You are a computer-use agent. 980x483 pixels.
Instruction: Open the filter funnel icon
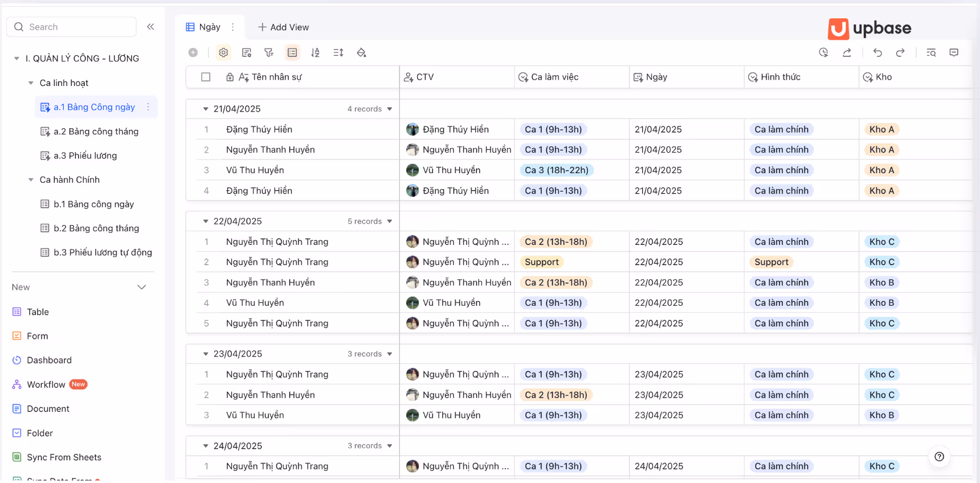pos(269,52)
